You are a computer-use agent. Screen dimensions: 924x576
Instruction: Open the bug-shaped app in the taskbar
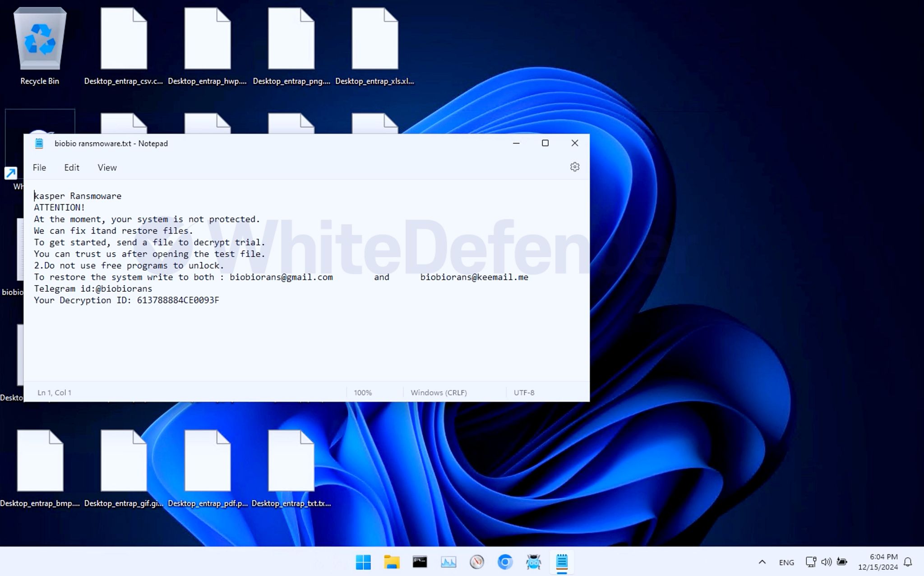point(533,562)
